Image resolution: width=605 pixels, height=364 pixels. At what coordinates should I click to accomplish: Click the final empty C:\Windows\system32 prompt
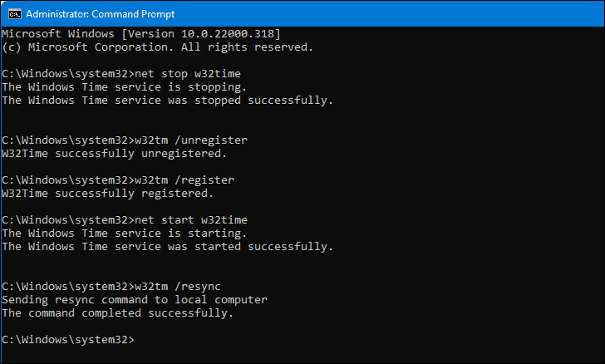pyautogui.click(x=67, y=339)
